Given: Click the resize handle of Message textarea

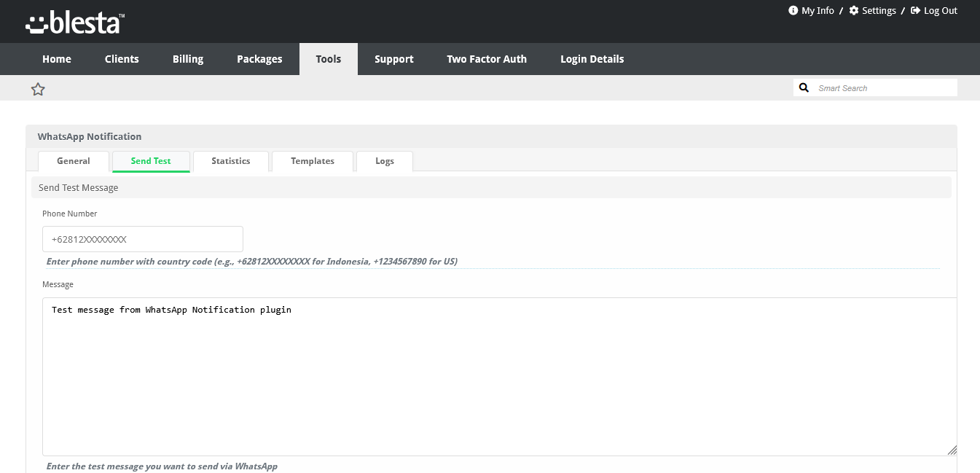Looking at the screenshot, I should (x=952, y=450).
